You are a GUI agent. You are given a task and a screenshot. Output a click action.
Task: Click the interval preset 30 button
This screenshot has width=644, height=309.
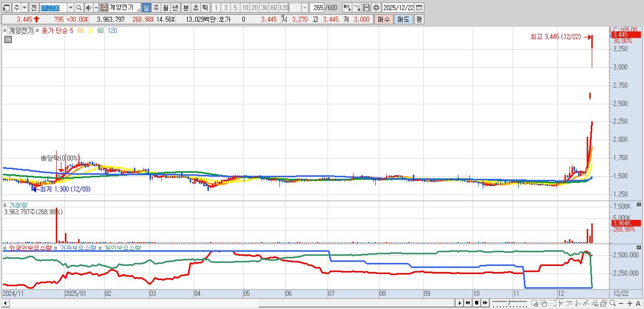point(264,8)
